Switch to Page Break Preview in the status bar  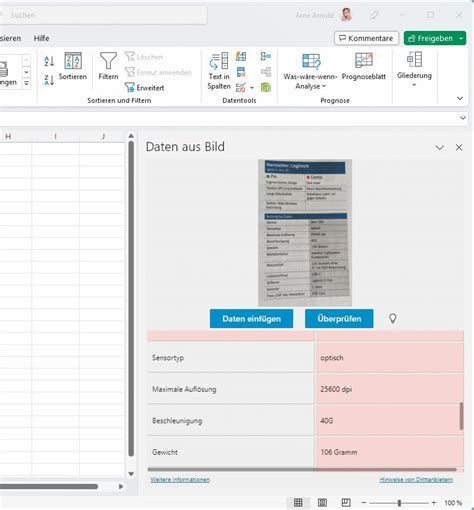pos(346,502)
